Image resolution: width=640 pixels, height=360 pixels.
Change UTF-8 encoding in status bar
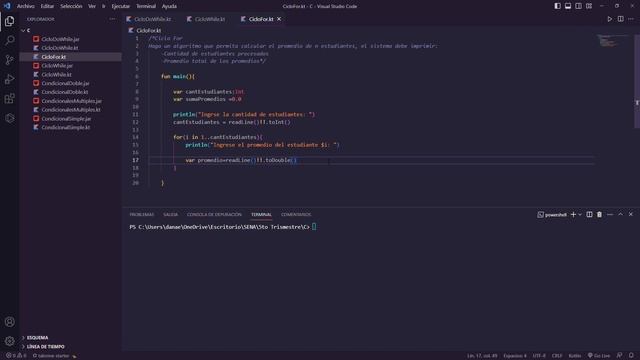coord(539,356)
